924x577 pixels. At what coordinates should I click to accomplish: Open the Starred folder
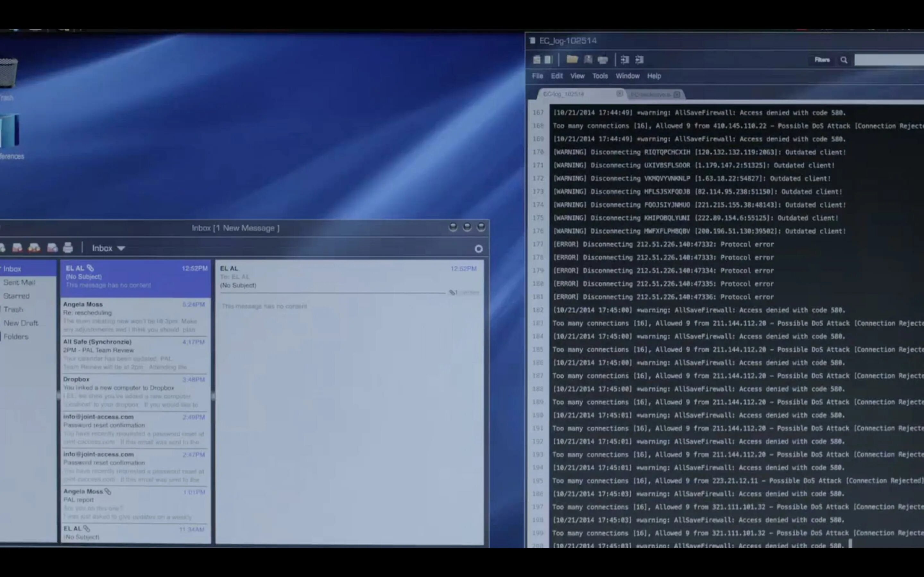click(17, 296)
